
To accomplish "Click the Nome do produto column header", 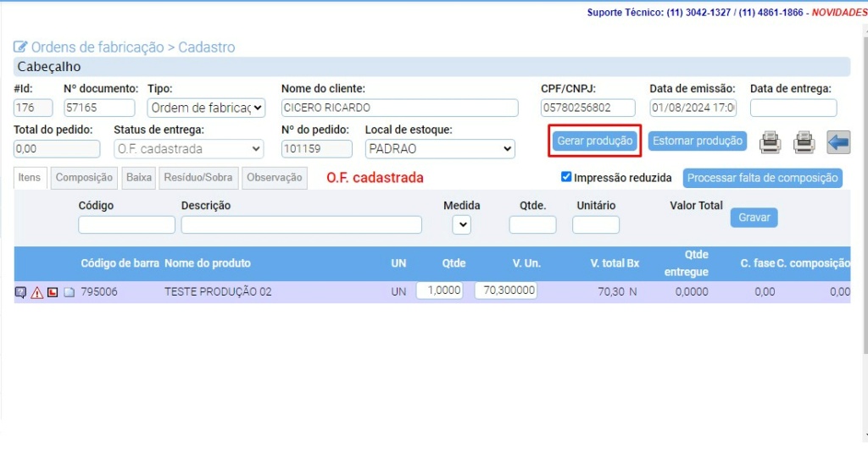I will pos(208,263).
